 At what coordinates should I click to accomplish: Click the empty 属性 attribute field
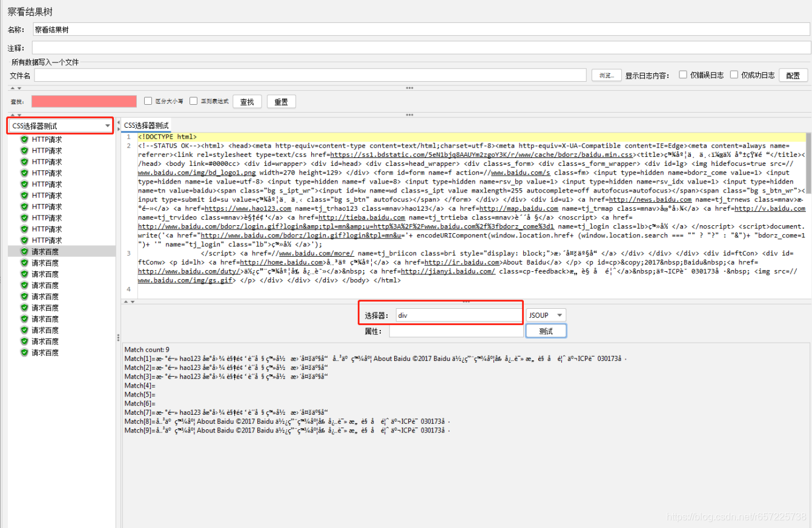(456, 331)
